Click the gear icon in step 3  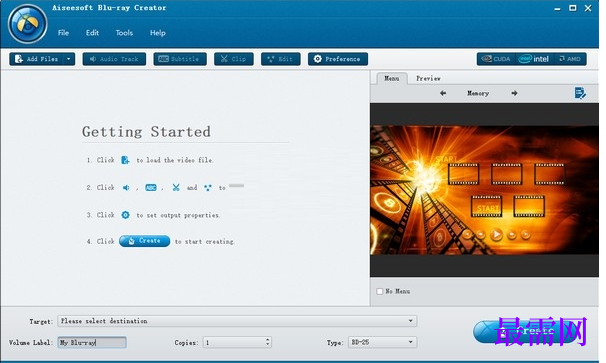(125, 215)
